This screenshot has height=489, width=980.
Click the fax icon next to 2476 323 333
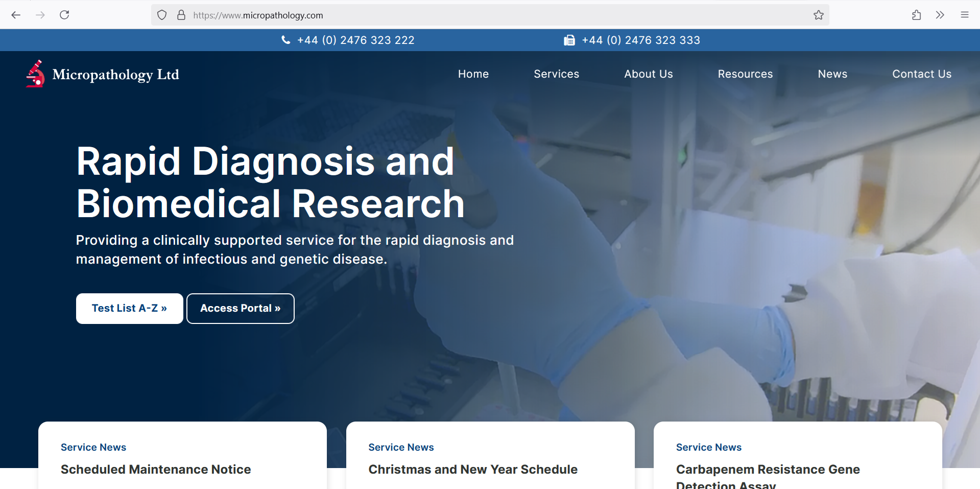point(569,40)
